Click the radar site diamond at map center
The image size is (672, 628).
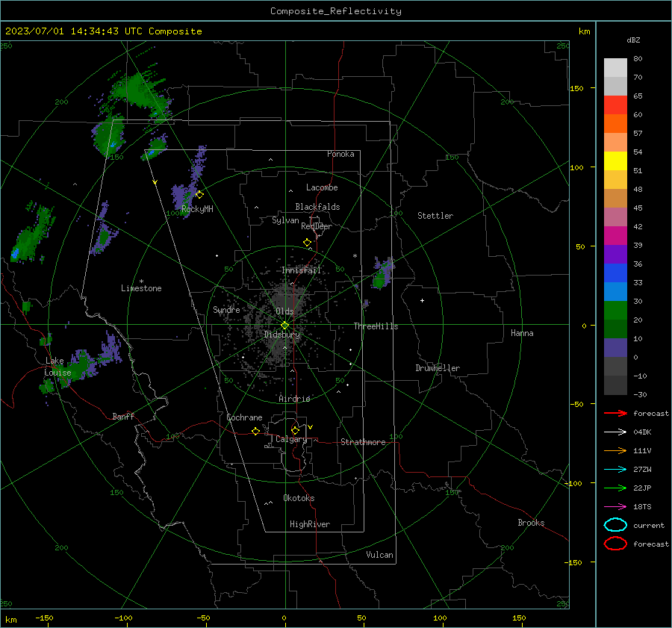coord(284,326)
